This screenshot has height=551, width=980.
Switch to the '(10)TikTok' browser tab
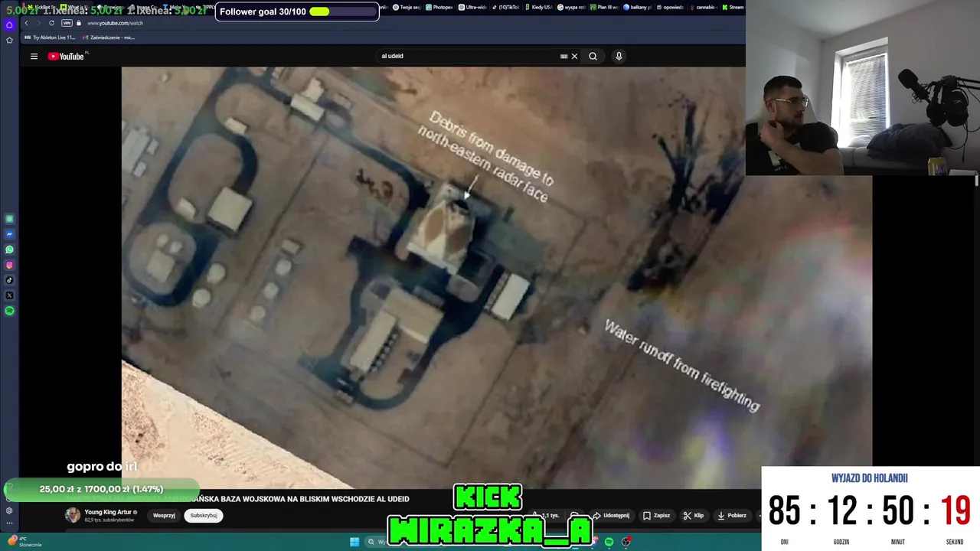click(x=506, y=7)
